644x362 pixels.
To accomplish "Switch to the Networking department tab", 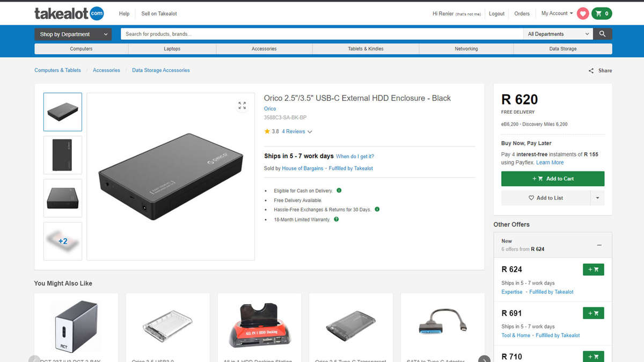I will click(x=466, y=48).
